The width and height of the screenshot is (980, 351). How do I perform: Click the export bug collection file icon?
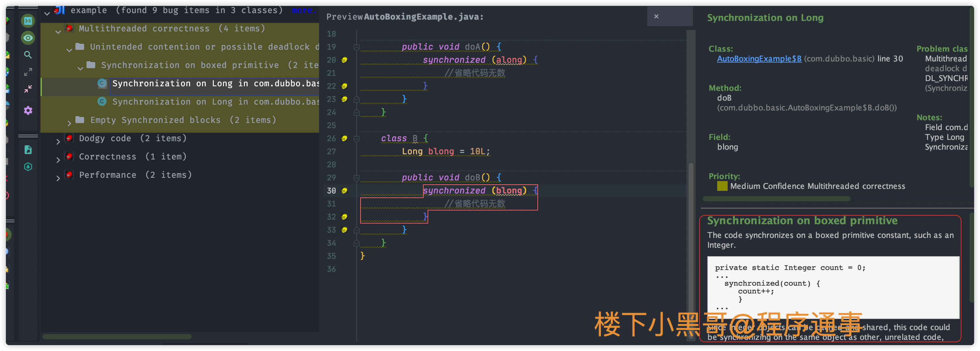coord(28,150)
